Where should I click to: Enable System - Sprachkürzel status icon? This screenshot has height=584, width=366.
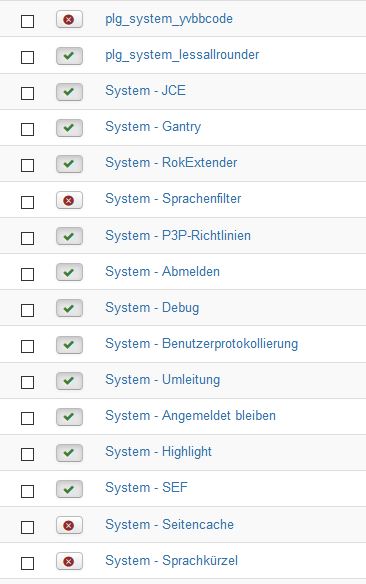69,561
